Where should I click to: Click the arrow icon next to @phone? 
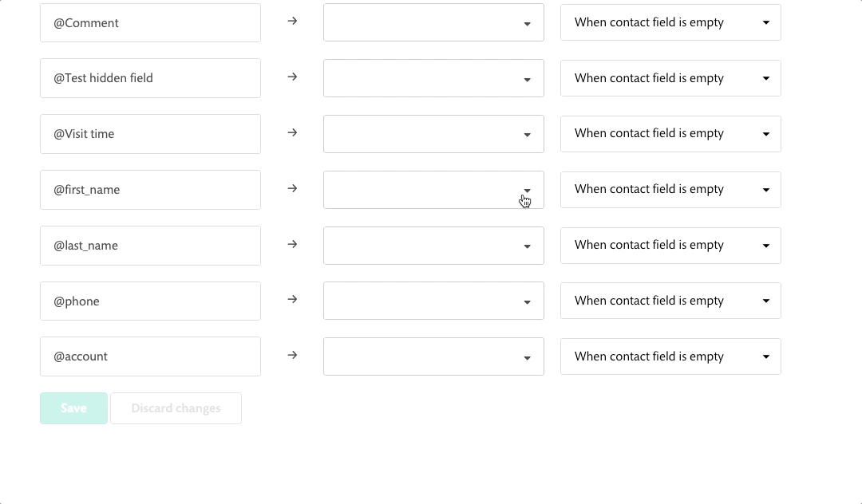coord(292,299)
